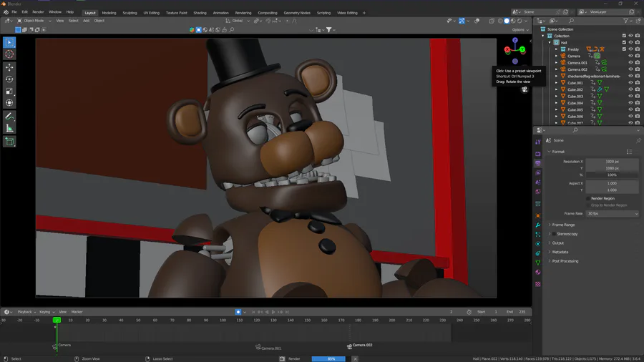The width and height of the screenshot is (644, 362).
Task: Open the File menu
Action: (x=14, y=12)
